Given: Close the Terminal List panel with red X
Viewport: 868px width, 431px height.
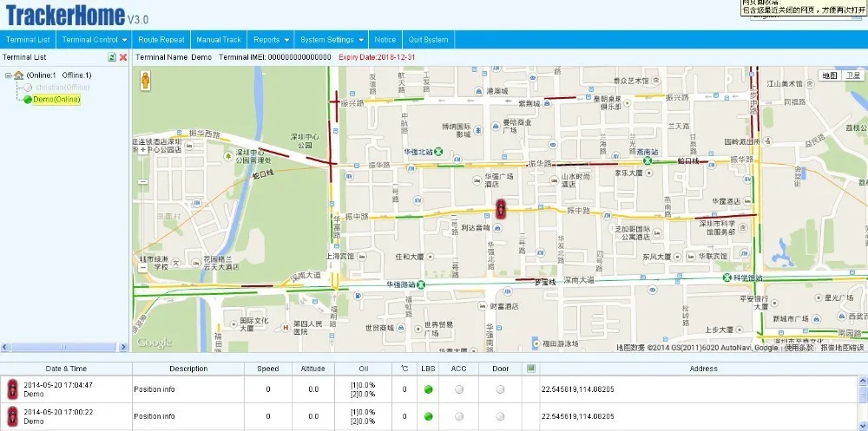Looking at the screenshot, I should pyautogui.click(x=123, y=57).
